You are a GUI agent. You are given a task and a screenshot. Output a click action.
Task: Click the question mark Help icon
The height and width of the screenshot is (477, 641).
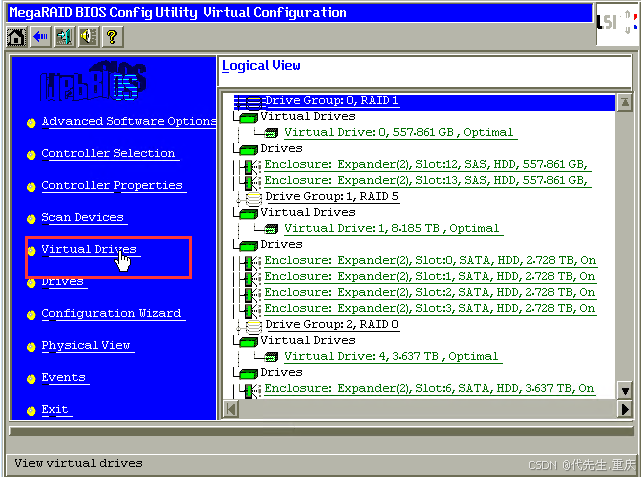tap(112, 37)
